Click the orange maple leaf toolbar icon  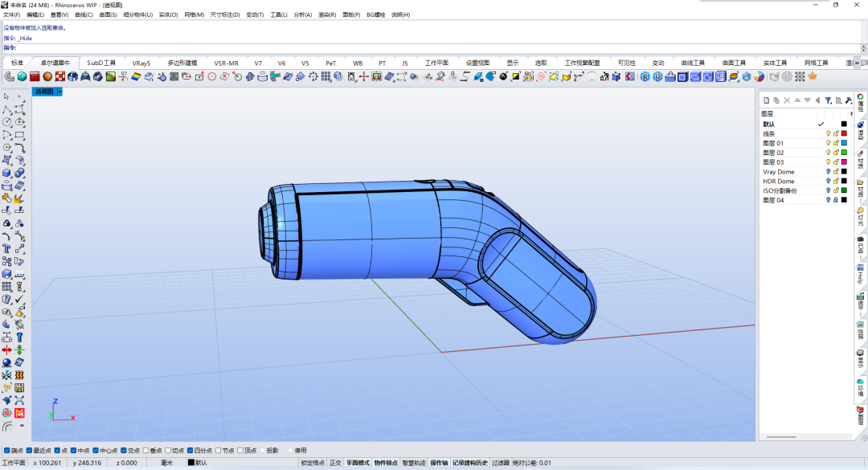812,76
